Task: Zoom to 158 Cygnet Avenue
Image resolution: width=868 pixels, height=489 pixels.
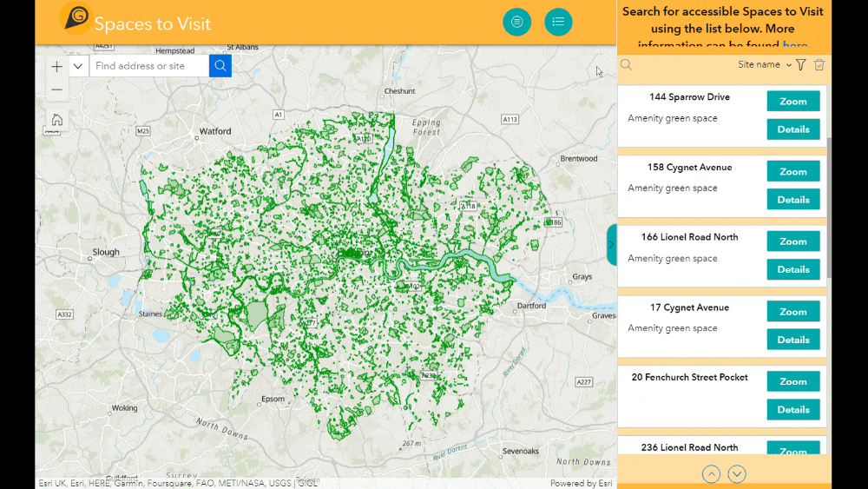Action: pos(793,172)
